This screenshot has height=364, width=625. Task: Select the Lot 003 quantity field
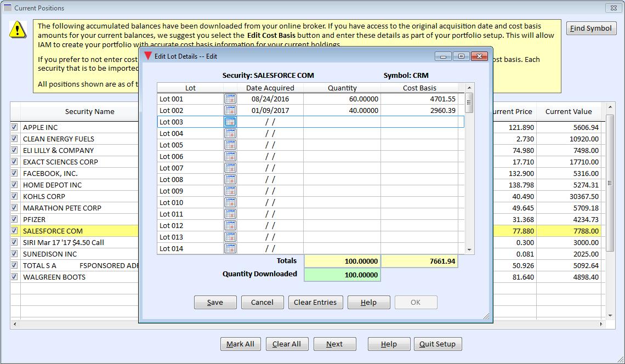click(x=342, y=122)
